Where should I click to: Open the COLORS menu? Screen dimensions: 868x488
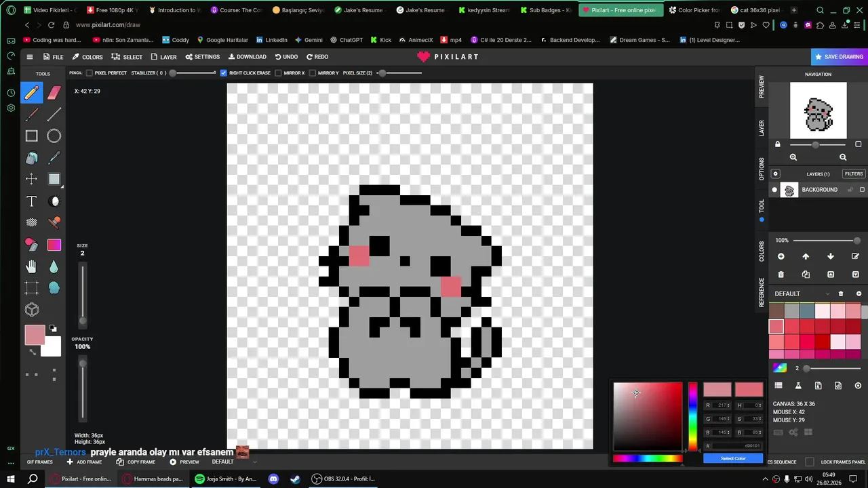pos(87,57)
